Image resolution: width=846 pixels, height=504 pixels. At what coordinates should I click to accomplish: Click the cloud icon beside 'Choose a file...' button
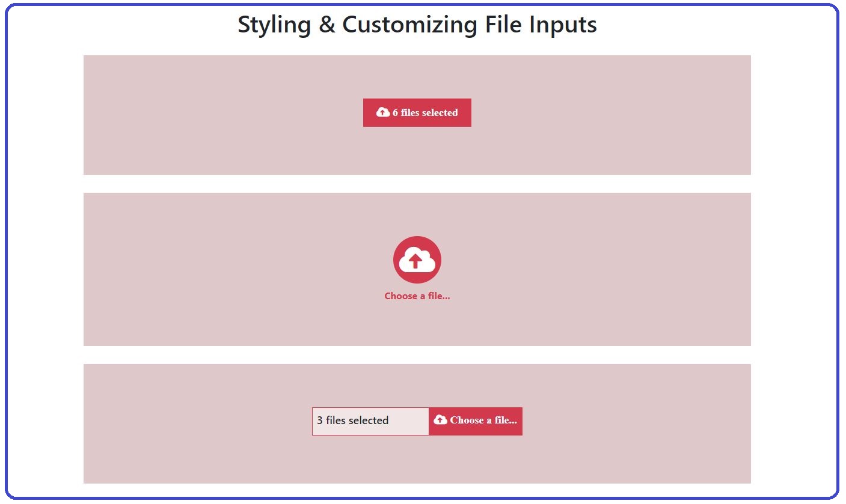pyautogui.click(x=441, y=421)
